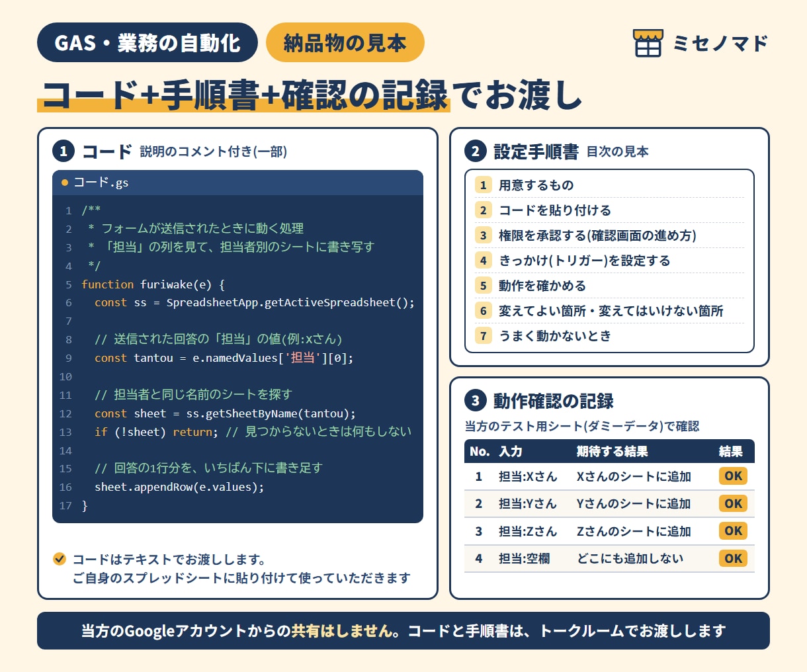
Task: Click the orange check mark icon beside コードはテキストでお渡しします
Action: point(60,559)
